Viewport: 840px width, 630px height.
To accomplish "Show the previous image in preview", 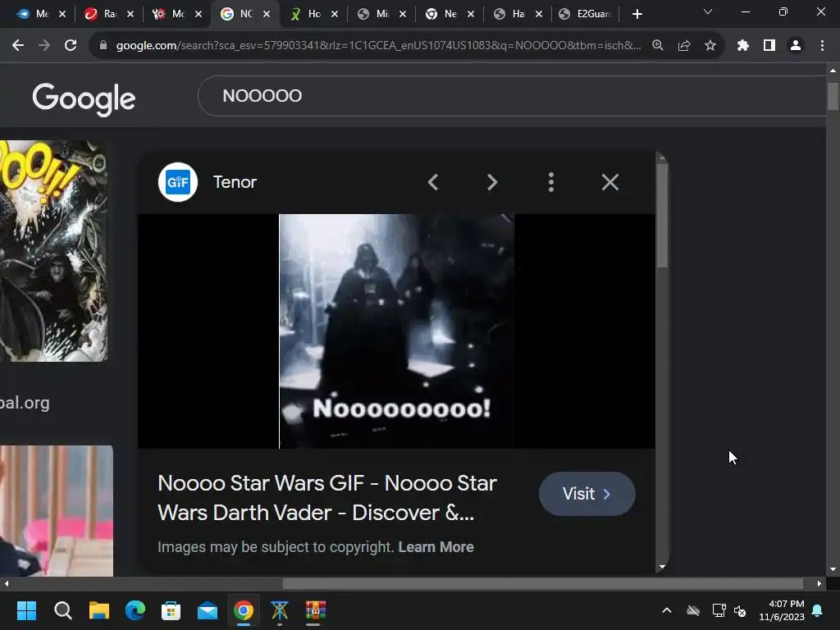I will pyautogui.click(x=433, y=182).
